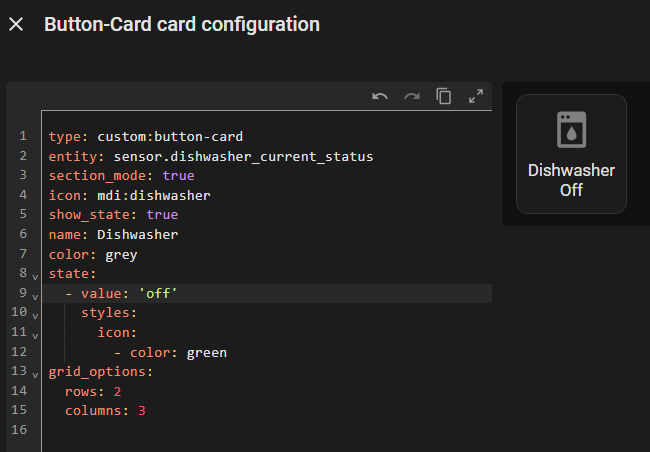
Task: Click the 'columns: 3' line
Action: (105, 411)
